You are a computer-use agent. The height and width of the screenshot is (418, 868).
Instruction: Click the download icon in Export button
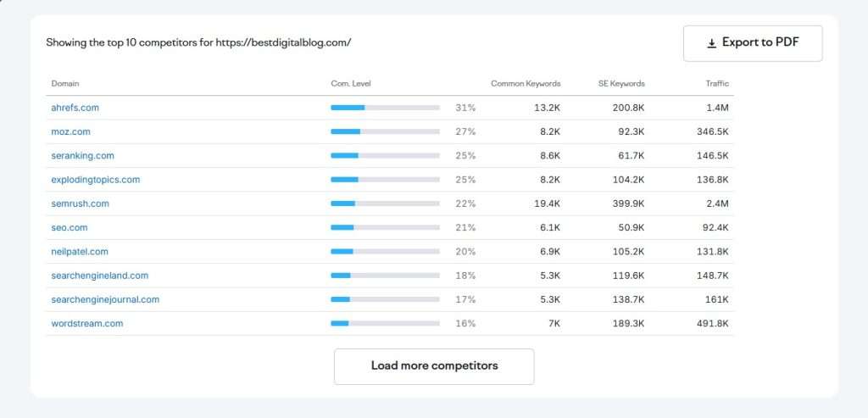click(711, 43)
